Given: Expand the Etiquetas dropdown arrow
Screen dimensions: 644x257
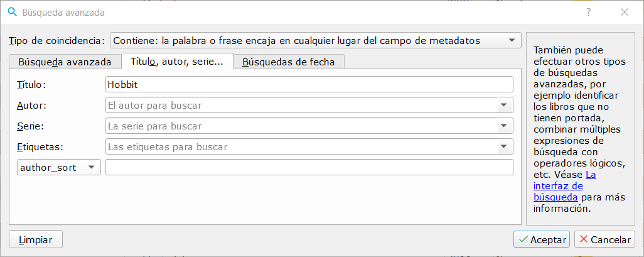Looking at the screenshot, I should [503, 147].
